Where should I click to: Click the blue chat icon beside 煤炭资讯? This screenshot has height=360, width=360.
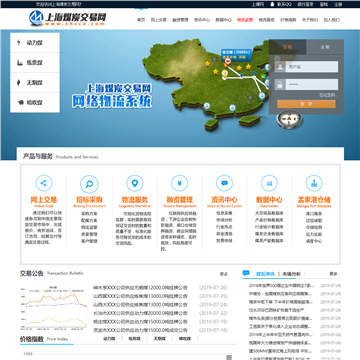click(x=246, y=273)
